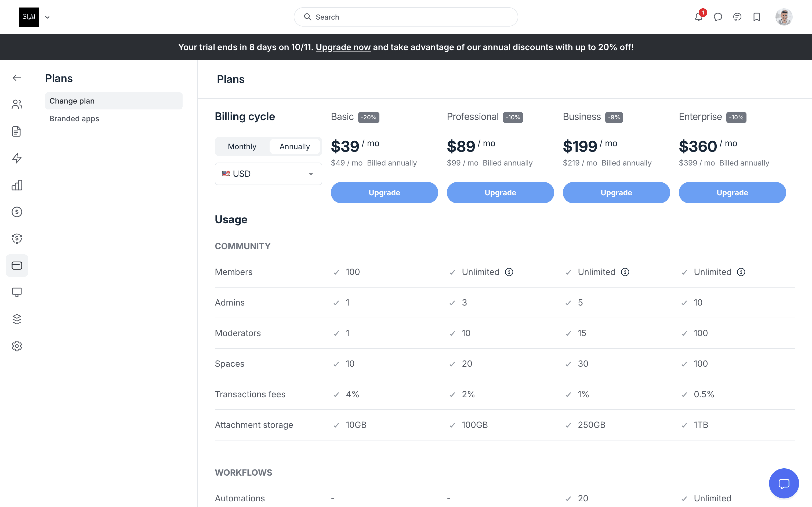
Task: Click the bookmarks icon in the top bar
Action: tap(757, 17)
